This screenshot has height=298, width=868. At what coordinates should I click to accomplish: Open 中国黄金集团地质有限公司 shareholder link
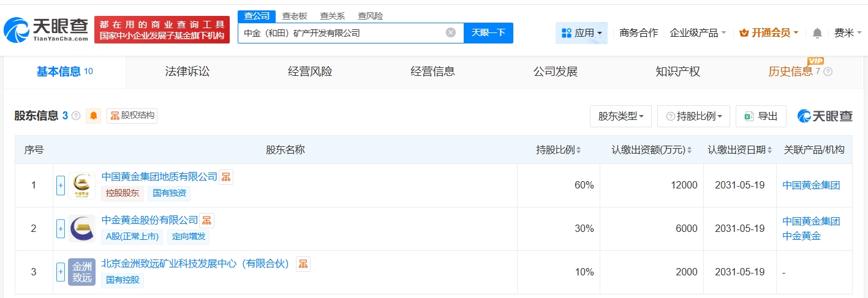(159, 177)
